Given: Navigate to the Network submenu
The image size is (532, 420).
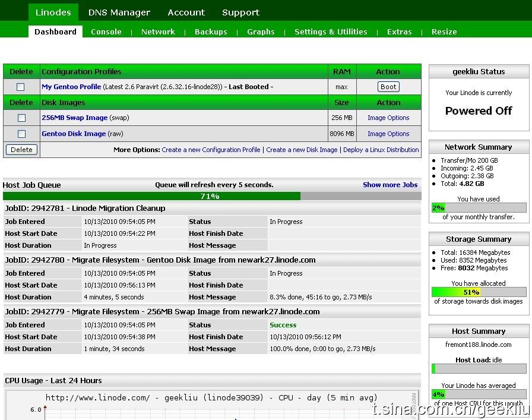Looking at the screenshot, I should point(158,32).
